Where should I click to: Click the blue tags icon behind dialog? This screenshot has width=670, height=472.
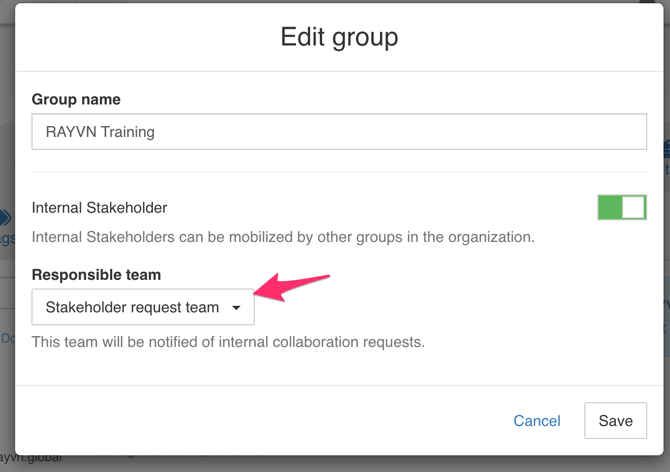coord(6,218)
